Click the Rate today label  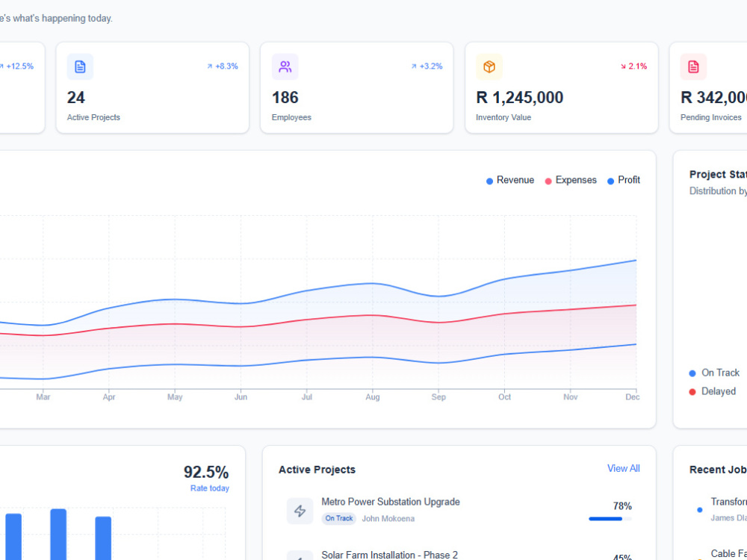point(210,488)
